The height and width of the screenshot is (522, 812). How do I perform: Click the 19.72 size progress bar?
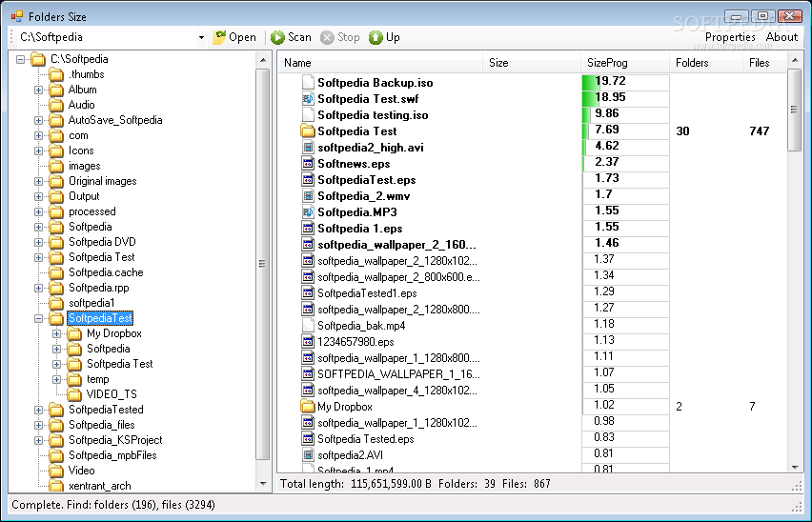pos(625,83)
